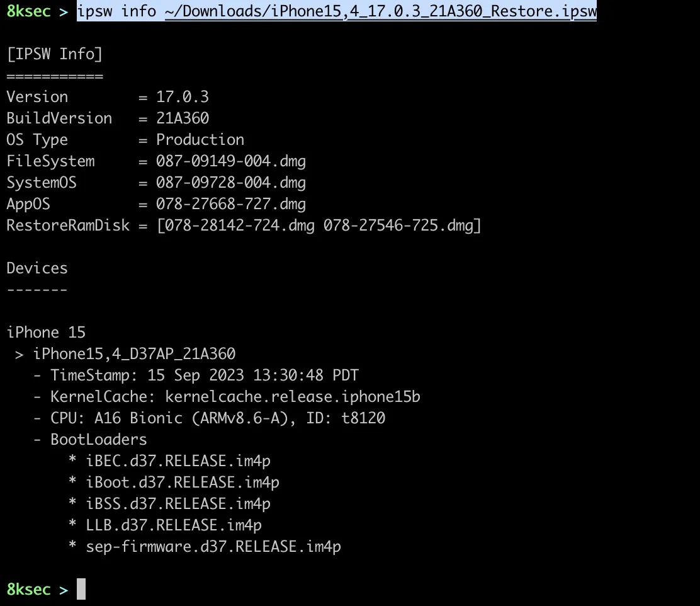The image size is (700, 606).
Task: Click the LLB.d37.RELEASE.im4p bootloader entry
Action: coord(174,525)
